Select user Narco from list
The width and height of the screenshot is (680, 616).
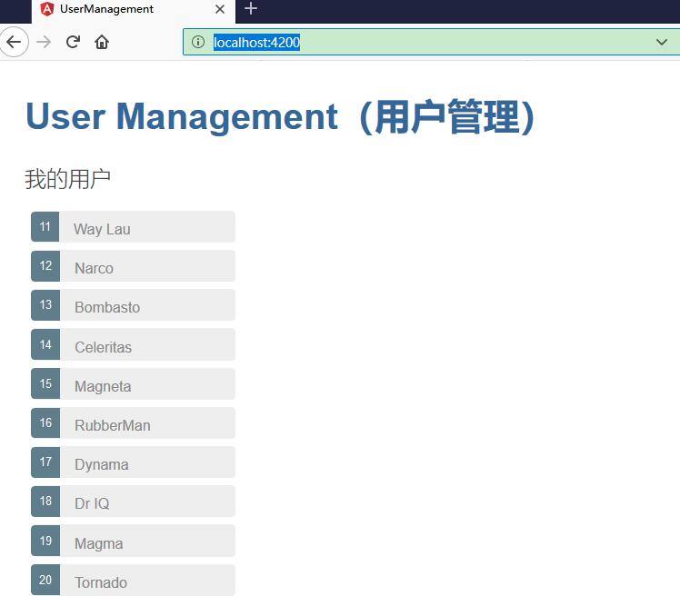click(133, 266)
